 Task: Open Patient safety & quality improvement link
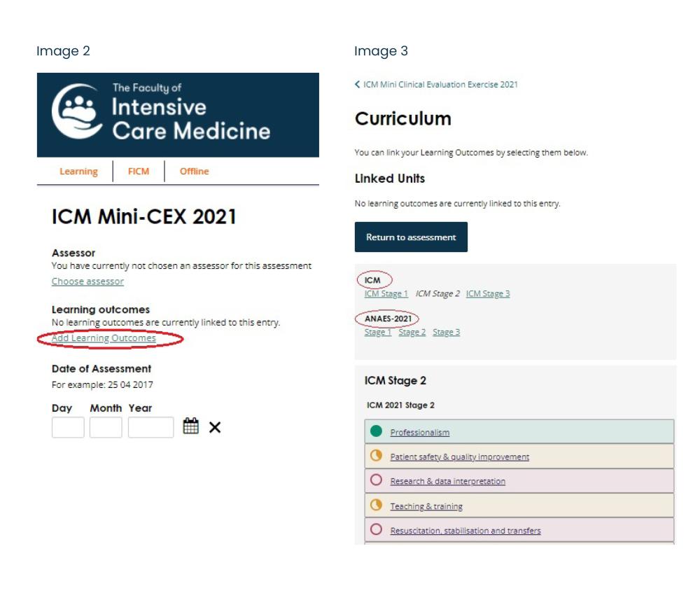459,457
